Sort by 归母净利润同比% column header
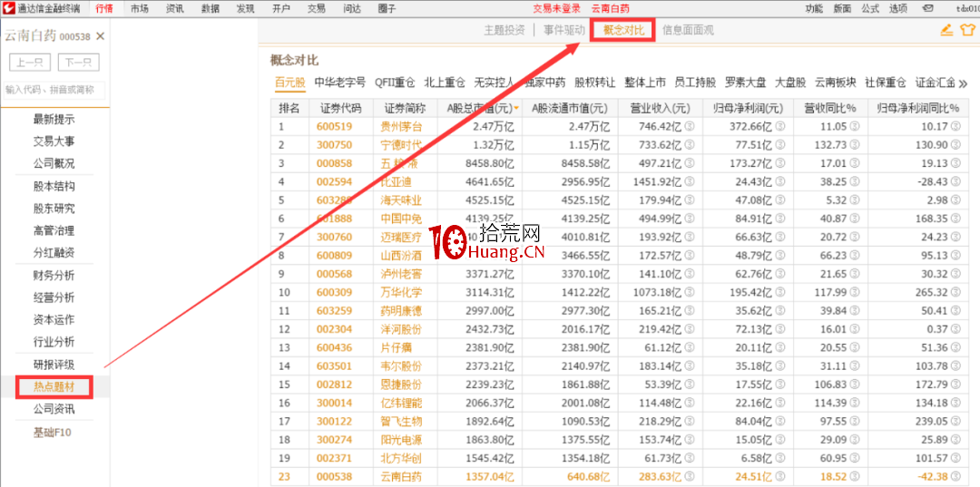Viewport: 980px width, 487px height. [x=918, y=108]
